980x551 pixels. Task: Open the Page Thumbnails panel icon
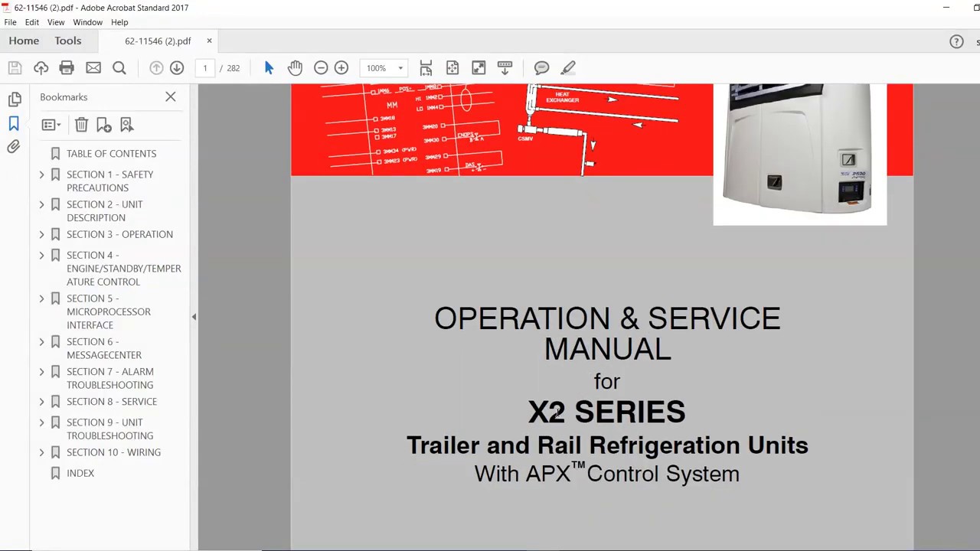click(15, 99)
